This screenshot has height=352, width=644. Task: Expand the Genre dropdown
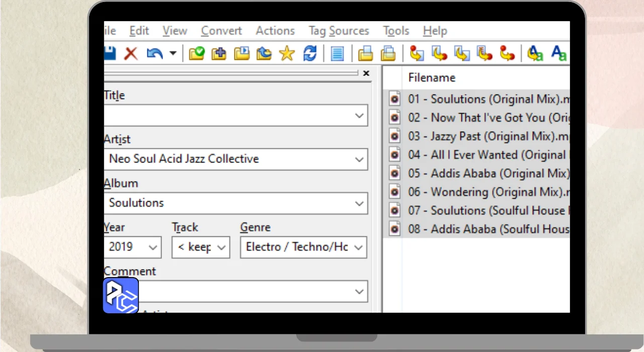[x=358, y=247]
